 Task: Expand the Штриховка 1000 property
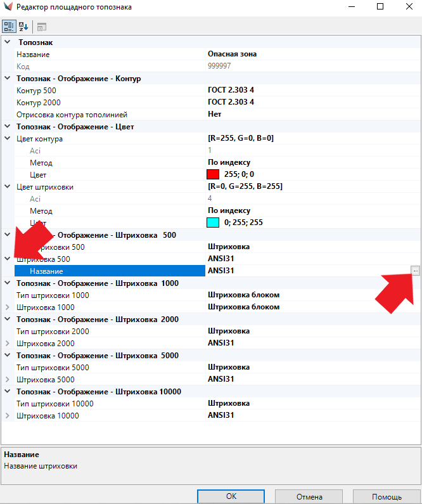(x=8, y=307)
